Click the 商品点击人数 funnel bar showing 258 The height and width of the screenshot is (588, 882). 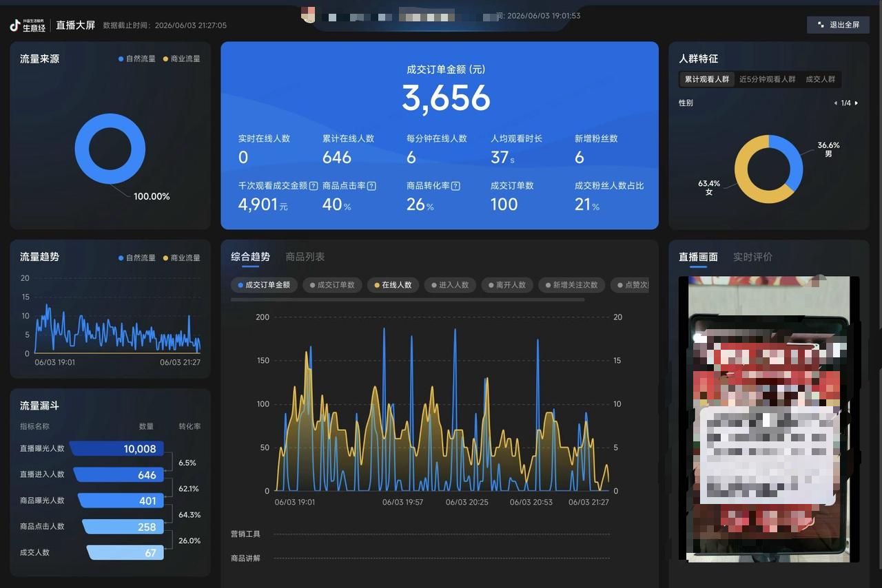pos(123,527)
